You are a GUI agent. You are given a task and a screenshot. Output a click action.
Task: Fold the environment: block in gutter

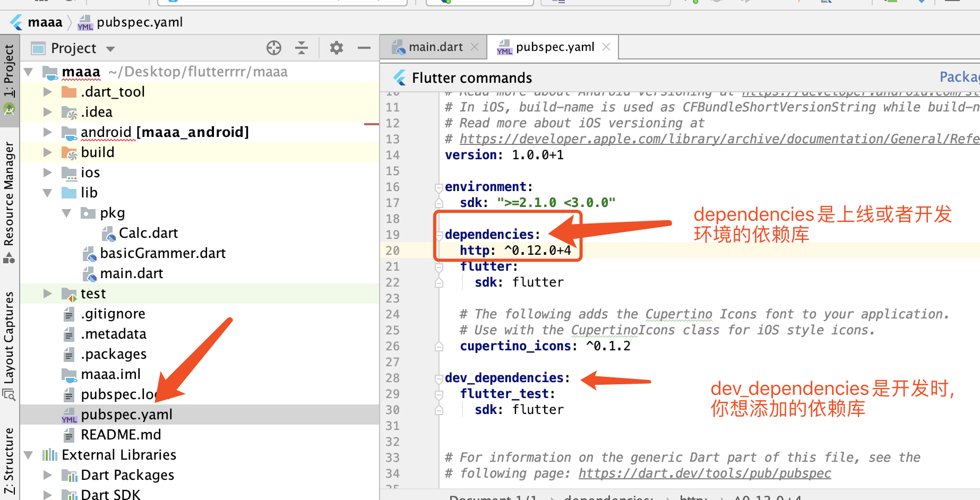[439, 187]
